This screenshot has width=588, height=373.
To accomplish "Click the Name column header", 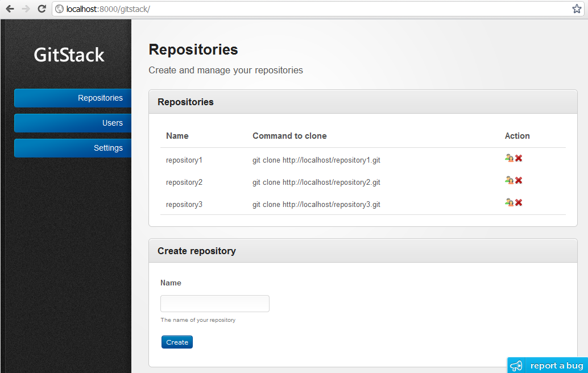I will [177, 136].
